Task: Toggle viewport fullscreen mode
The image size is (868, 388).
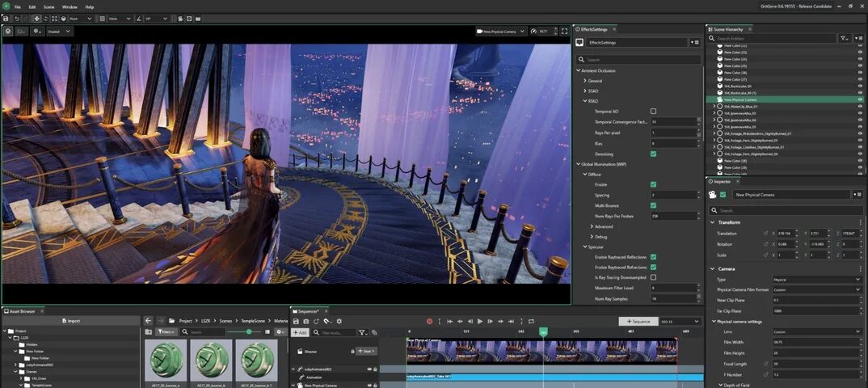Action: pos(564,32)
